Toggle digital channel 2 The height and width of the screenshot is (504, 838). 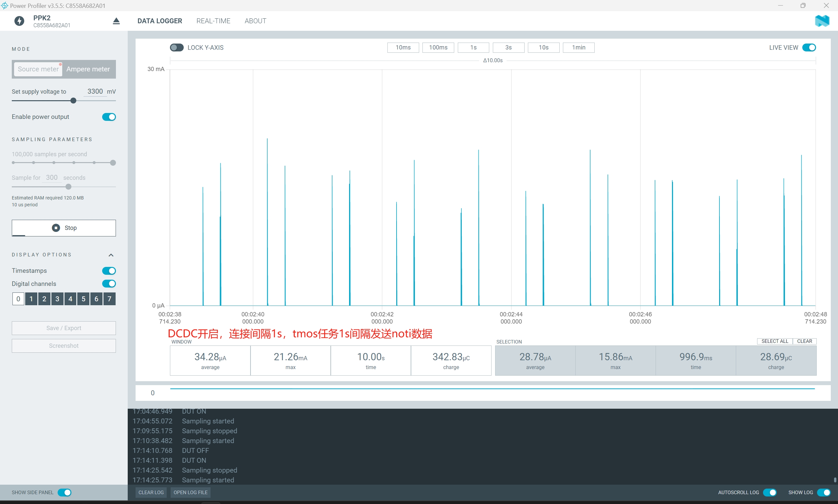point(44,299)
